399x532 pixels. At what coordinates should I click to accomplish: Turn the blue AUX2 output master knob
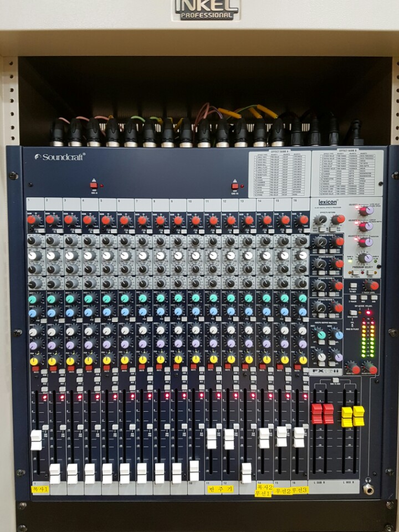click(337, 335)
